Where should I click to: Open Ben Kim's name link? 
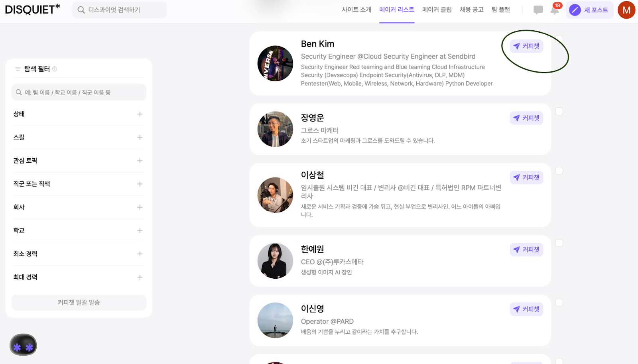[x=317, y=44]
